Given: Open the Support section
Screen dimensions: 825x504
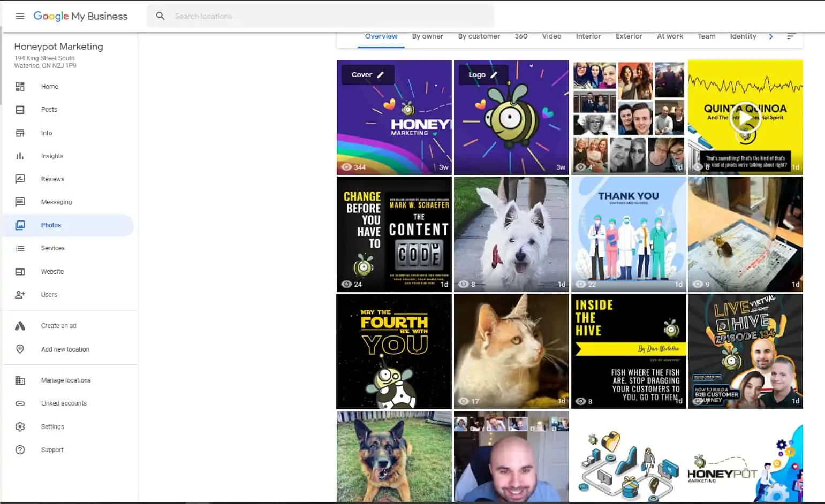Looking at the screenshot, I should [52, 449].
